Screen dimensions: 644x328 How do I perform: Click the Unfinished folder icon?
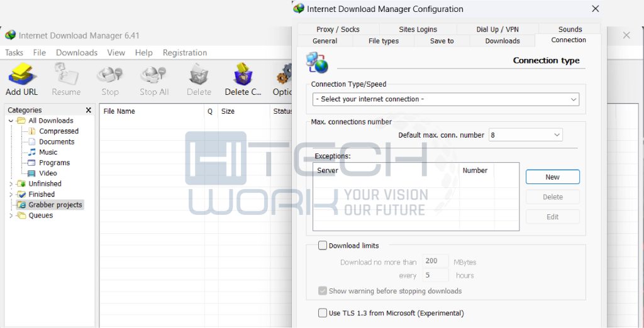pyautogui.click(x=21, y=184)
